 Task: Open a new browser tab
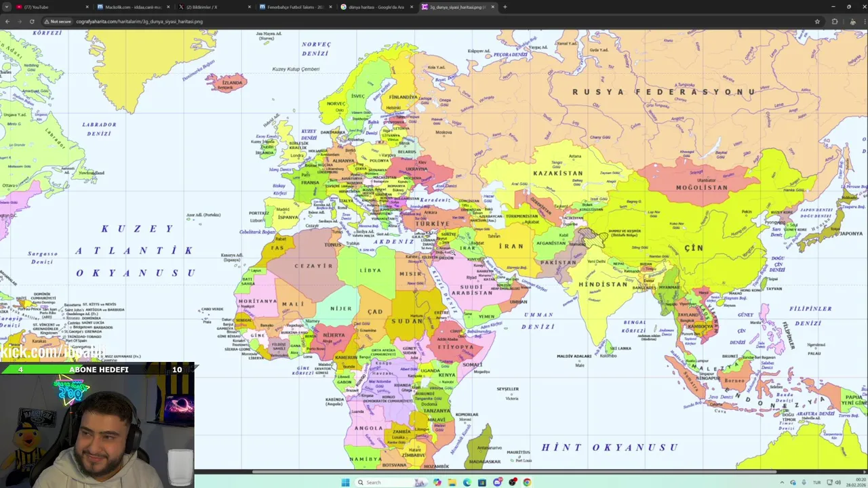[x=505, y=7]
